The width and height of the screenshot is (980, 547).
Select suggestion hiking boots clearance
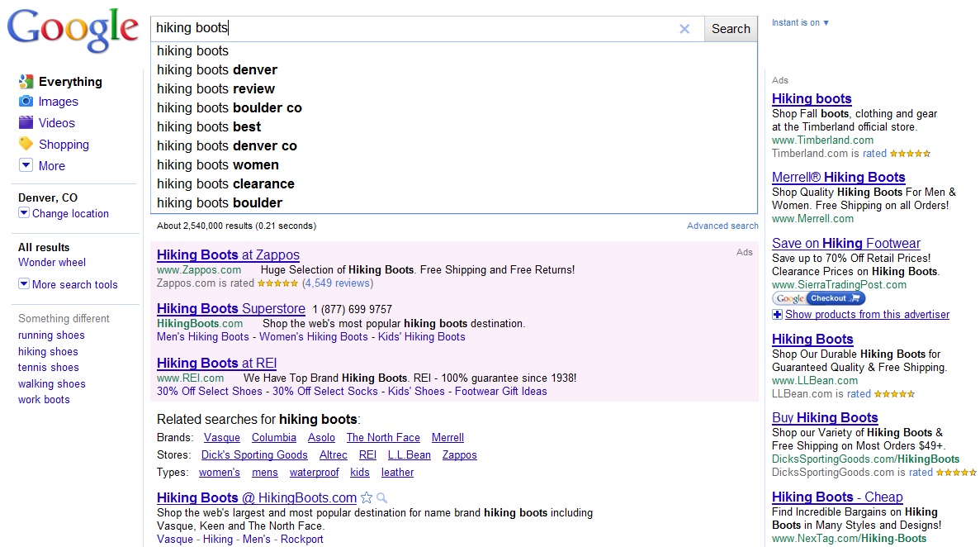tap(454, 184)
